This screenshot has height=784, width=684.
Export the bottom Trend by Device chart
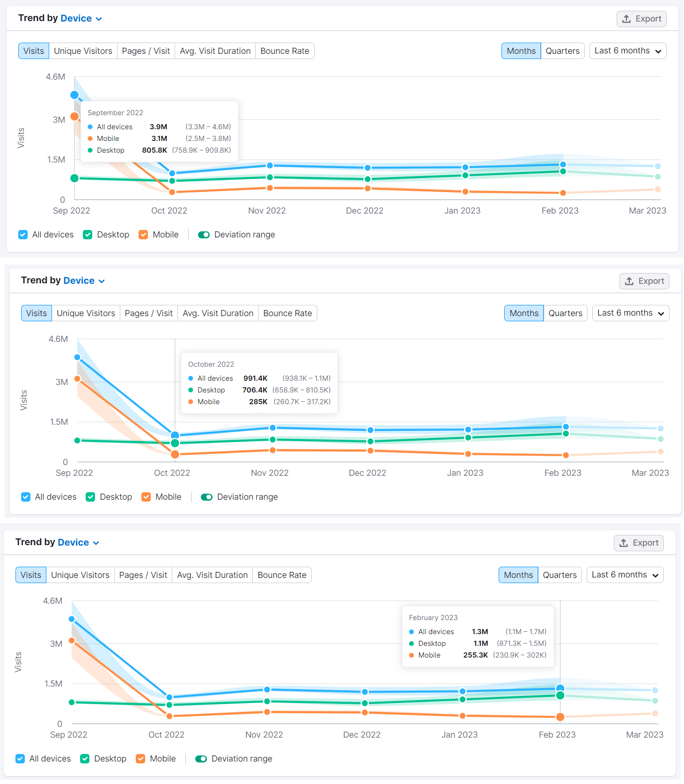639,543
